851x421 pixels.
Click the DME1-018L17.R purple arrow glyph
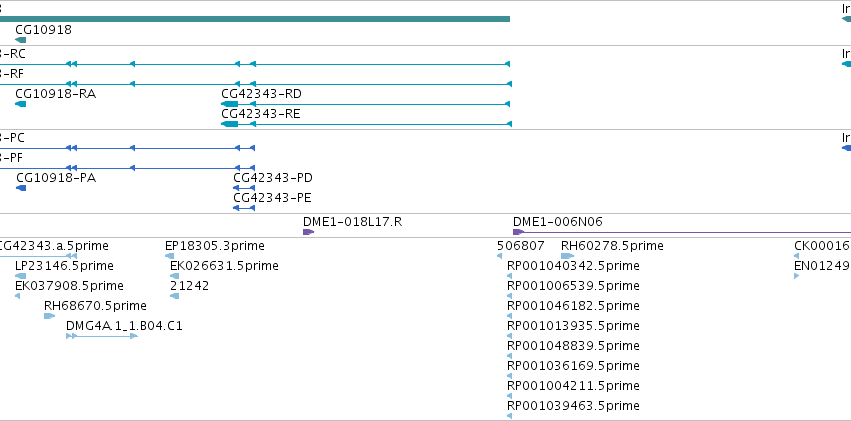point(308,232)
